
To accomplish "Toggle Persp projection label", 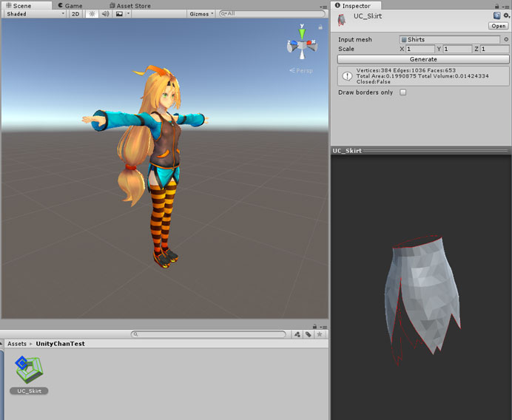I will tap(301, 70).
